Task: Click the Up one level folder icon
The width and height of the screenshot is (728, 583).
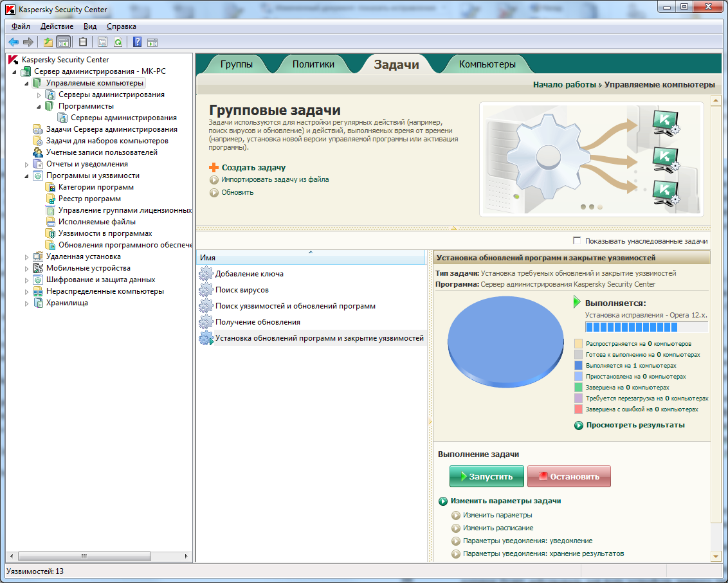Action: coord(48,42)
